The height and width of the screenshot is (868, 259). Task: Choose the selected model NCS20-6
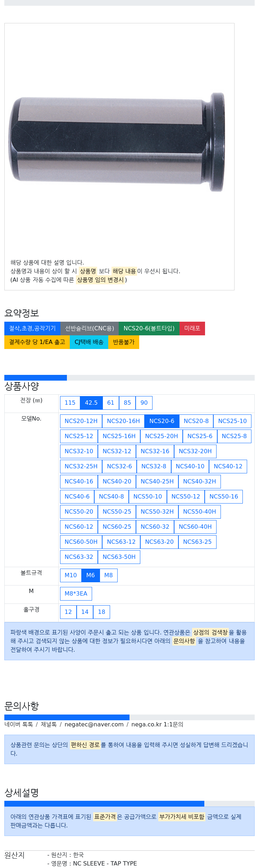coord(162,421)
